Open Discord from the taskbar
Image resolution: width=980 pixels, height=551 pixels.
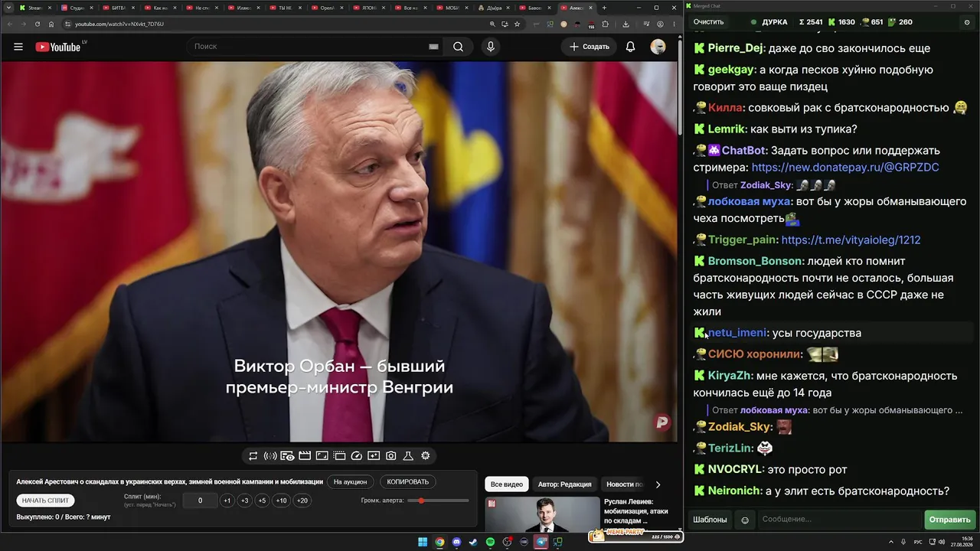click(457, 542)
